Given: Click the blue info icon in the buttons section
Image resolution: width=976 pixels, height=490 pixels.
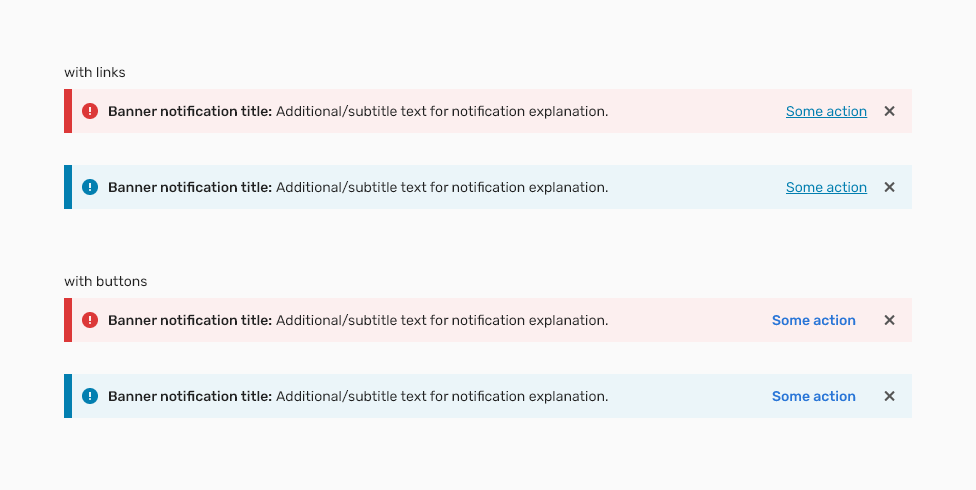Looking at the screenshot, I should tap(90, 396).
